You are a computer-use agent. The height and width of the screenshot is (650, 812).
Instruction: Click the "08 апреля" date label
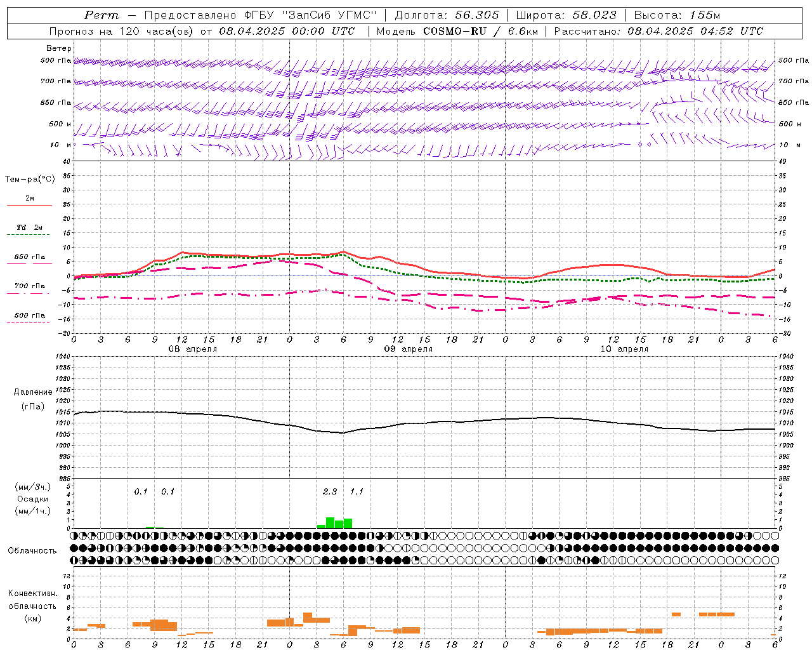click(x=193, y=349)
